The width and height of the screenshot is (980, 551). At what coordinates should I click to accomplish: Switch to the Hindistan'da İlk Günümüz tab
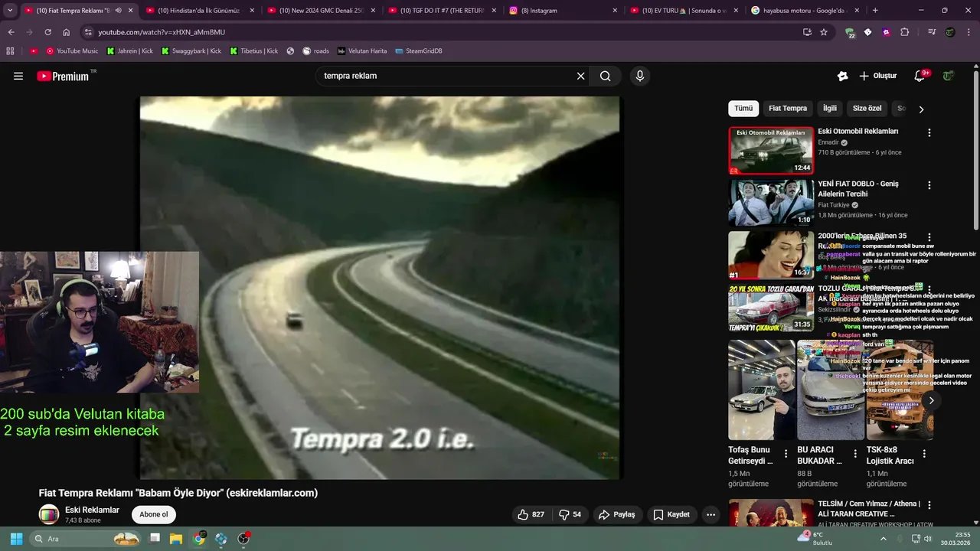199,11
